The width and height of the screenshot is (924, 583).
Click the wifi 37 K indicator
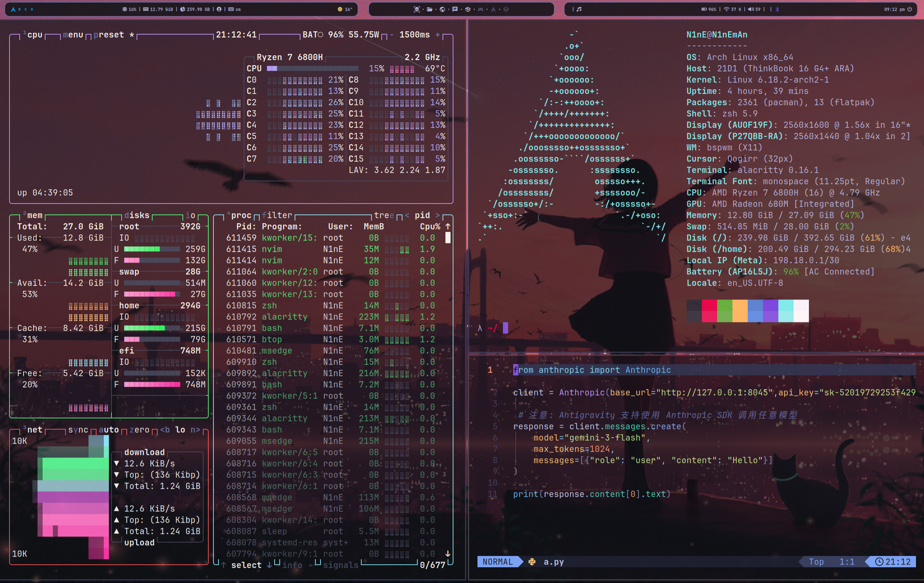pyautogui.click(x=733, y=9)
